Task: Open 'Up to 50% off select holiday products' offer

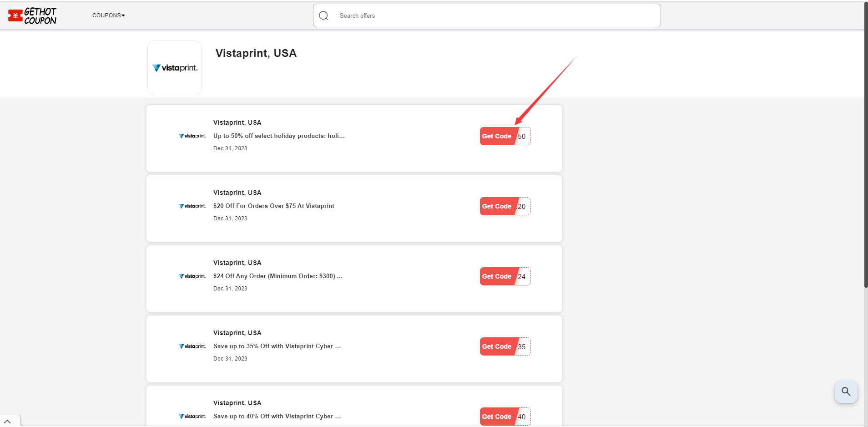Action: (279, 136)
